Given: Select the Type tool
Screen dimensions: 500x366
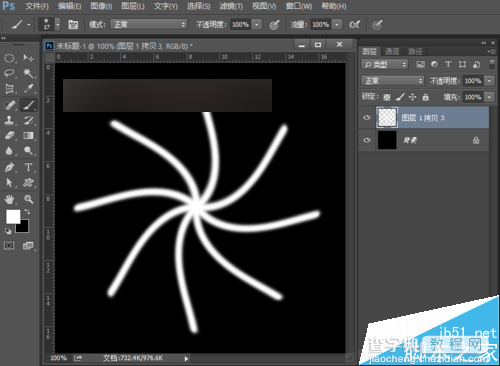Looking at the screenshot, I should click(x=28, y=167).
